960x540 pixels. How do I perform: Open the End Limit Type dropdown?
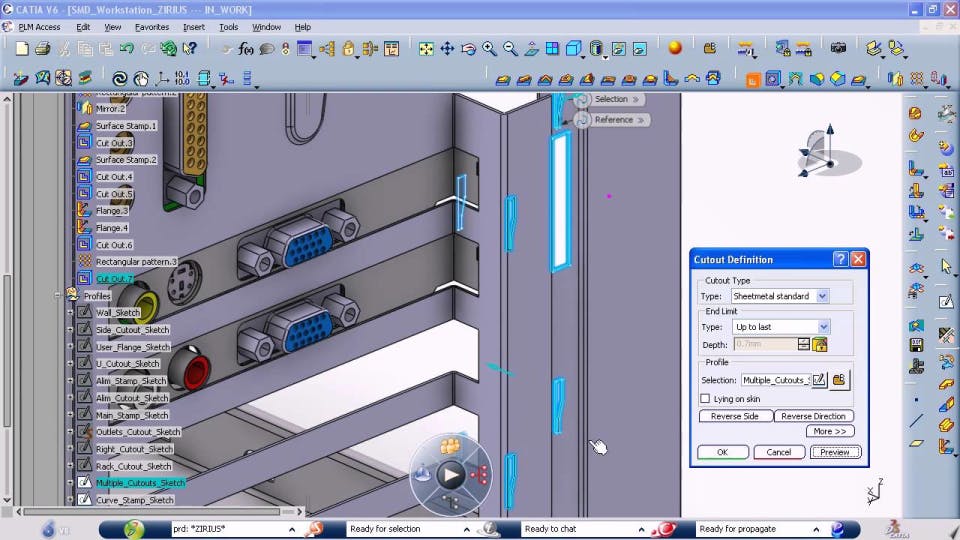pos(823,327)
